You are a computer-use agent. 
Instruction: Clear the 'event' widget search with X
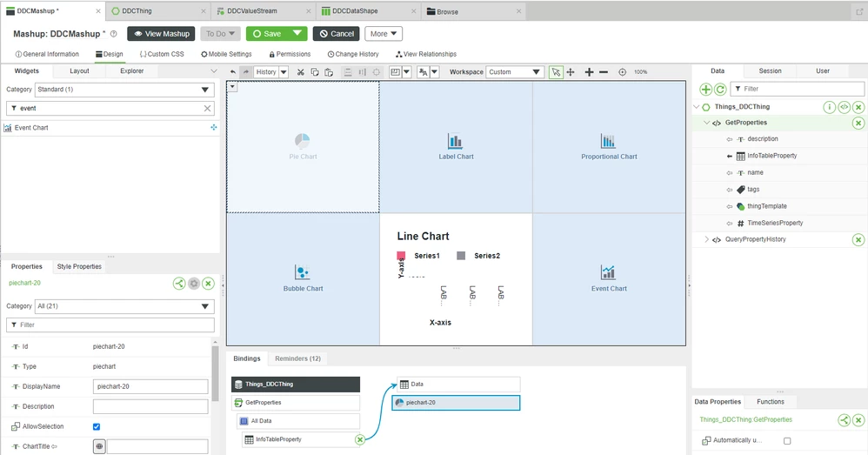pyautogui.click(x=208, y=109)
